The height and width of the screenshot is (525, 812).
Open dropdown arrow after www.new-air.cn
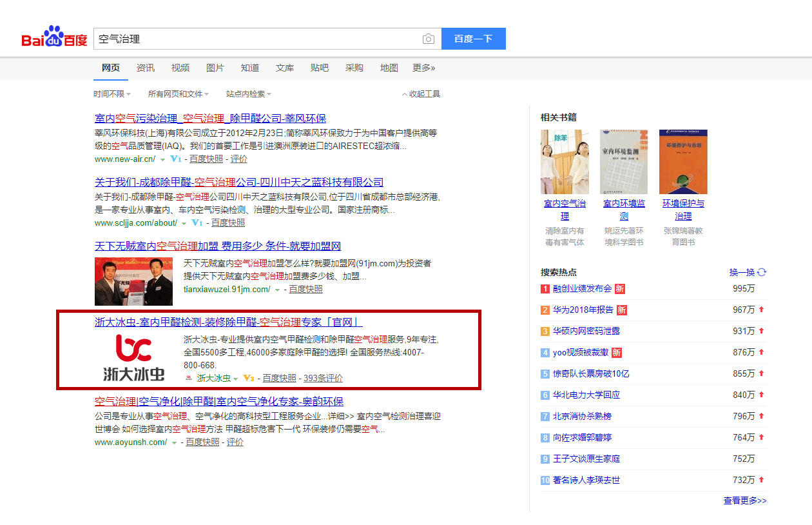(x=163, y=159)
